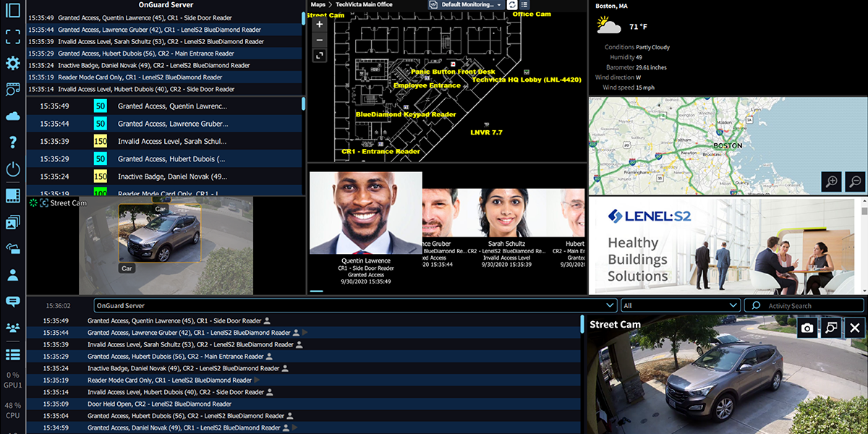Open settings via the gear icon

click(12, 64)
